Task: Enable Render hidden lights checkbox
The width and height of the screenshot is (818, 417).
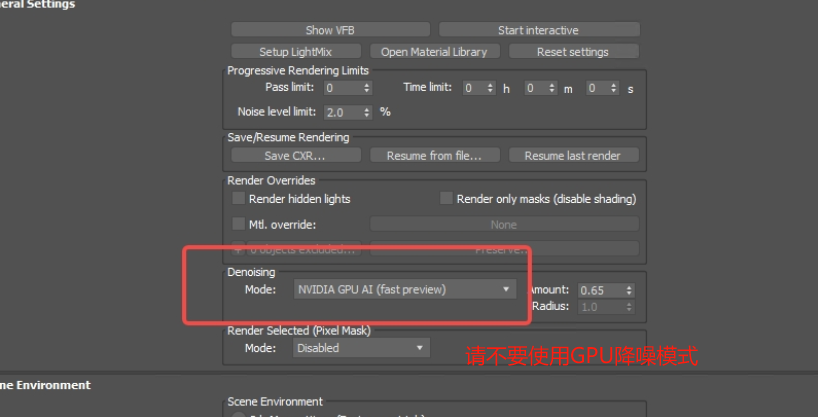Action: point(239,199)
